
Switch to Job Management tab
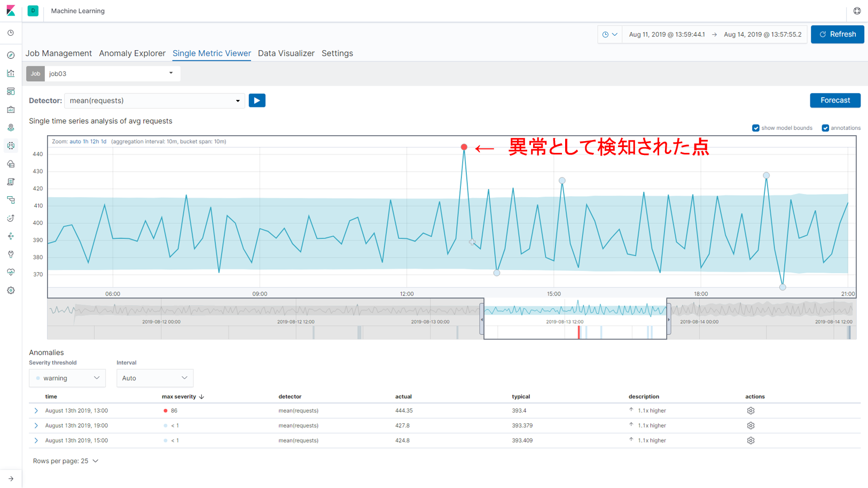coord(59,53)
